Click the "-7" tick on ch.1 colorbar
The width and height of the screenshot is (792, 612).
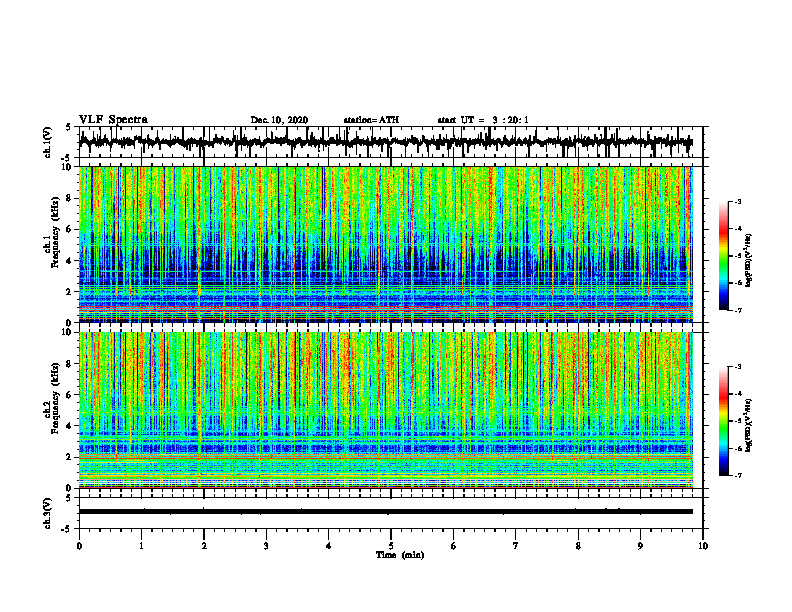[738, 310]
